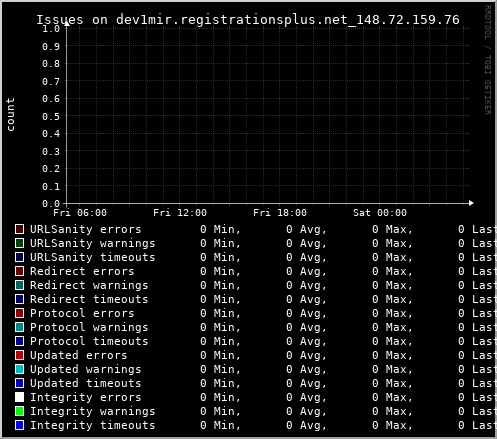Click the Redirect errors legend swatch
This screenshot has height=439, width=497.
coord(19,271)
